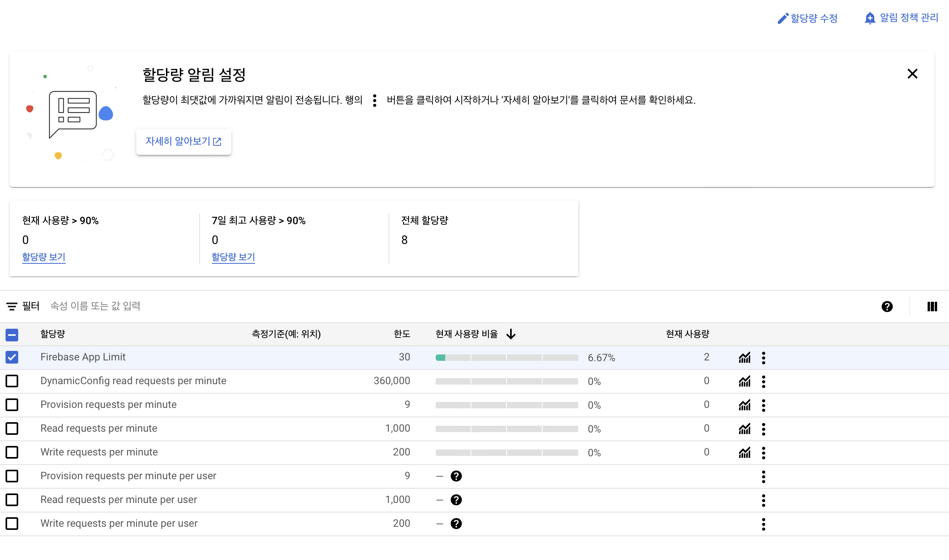949x560 pixels.
Task: Toggle the select-all header checkbox
Action: click(12, 335)
